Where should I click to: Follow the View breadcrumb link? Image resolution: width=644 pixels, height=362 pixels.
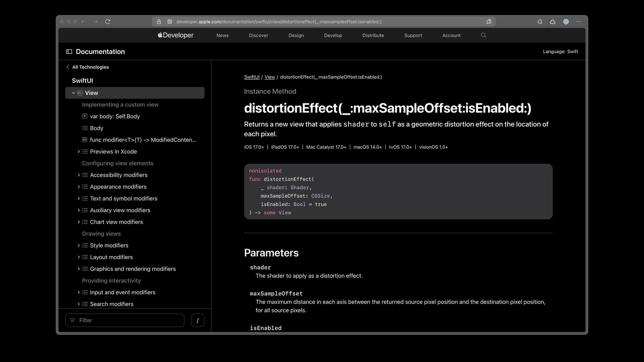click(270, 77)
